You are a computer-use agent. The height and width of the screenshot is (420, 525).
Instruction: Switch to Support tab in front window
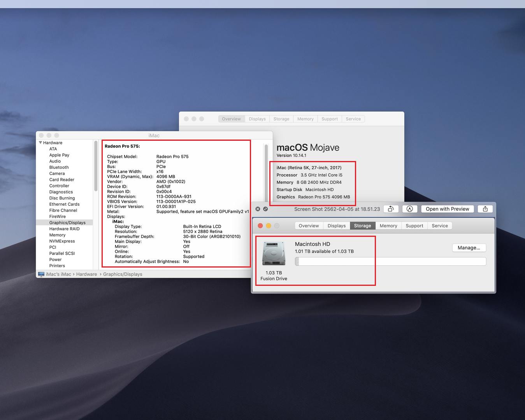[x=414, y=226]
